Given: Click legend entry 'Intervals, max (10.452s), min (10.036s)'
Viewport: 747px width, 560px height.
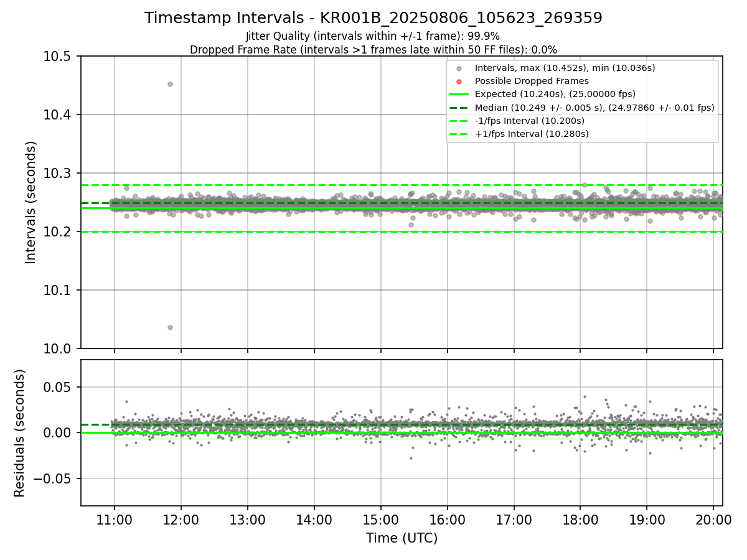Looking at the screenshot, I should [x=565, y=68].
